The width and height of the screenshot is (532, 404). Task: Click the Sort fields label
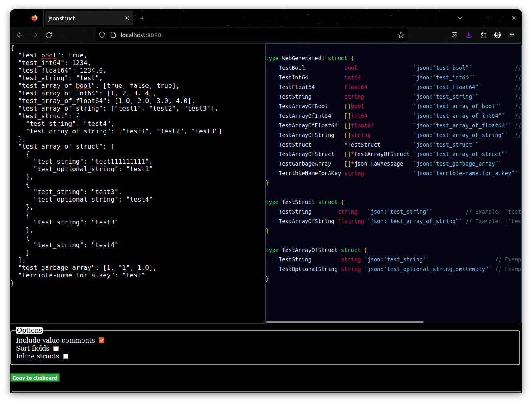click(33, 349)
